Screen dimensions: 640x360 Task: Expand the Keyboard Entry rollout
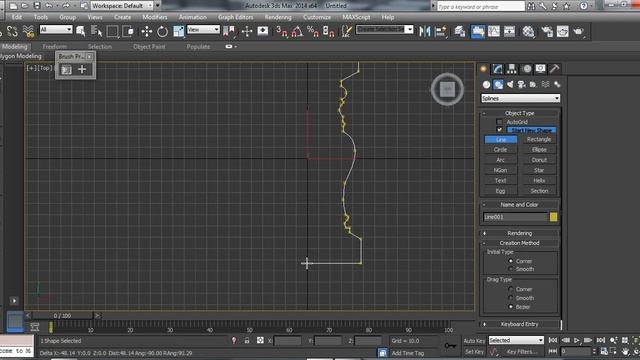tap(519, 324)
